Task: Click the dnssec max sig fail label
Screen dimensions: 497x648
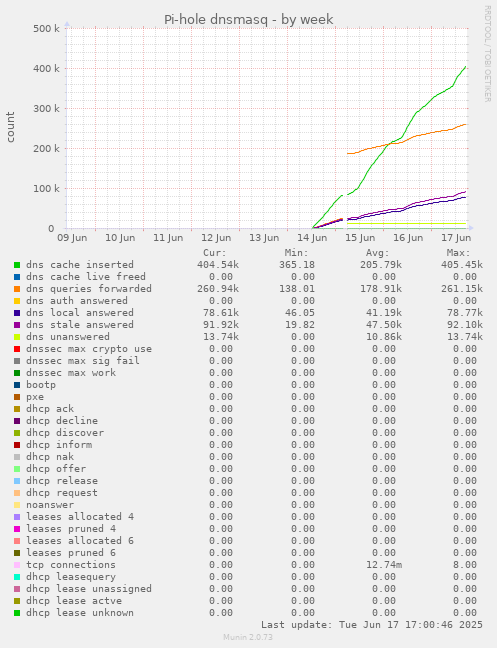Action: (83, 361)
